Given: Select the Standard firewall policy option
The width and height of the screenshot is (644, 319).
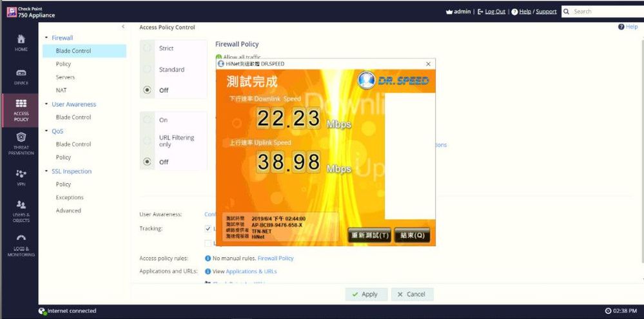Looking at the screenshot, I should (x=147, y=70).
